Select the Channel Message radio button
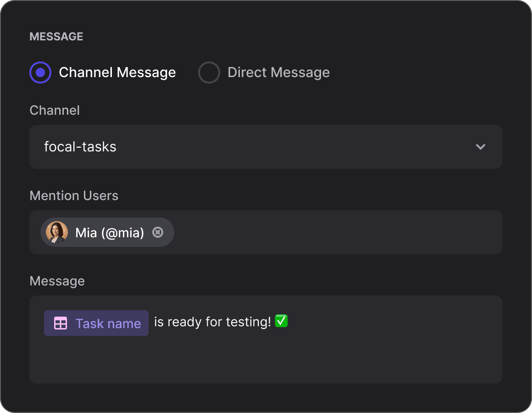532x413 pixels. [40, 73]
